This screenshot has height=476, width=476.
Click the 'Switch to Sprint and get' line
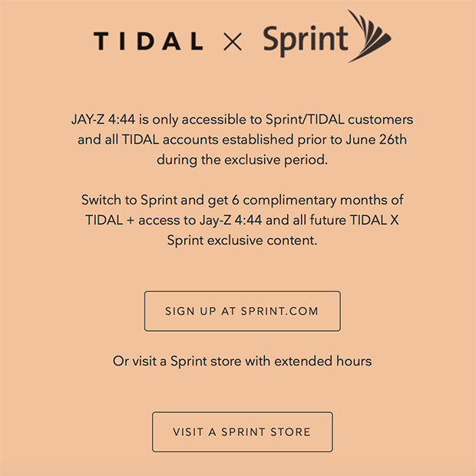pyautogui.click(x=243, y=200)
